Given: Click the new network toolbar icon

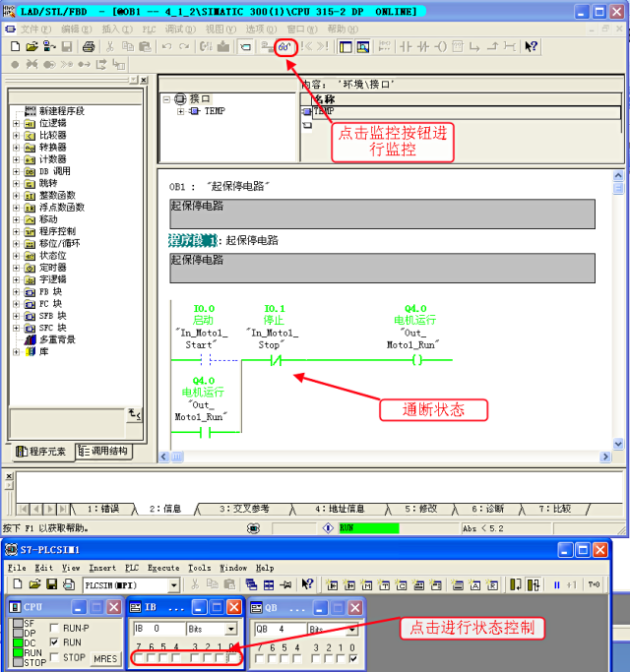Looking at the screenshot, I should pos(384,46).
